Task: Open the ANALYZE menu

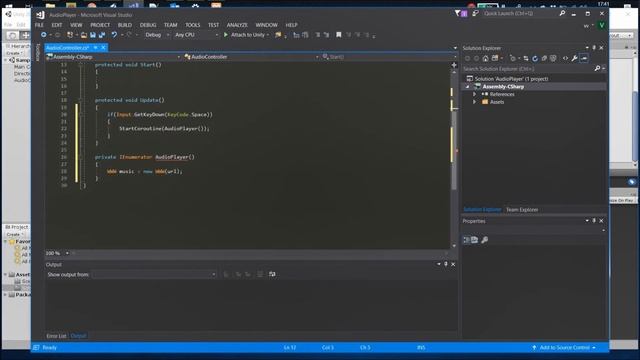Action: coord(237,25)
